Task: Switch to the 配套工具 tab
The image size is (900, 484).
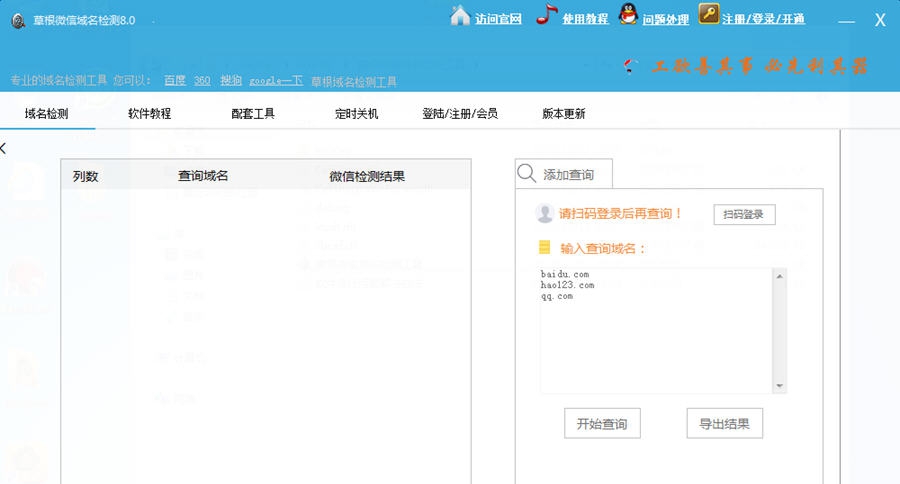Action: pyautogui.click(x=253, y=114)
